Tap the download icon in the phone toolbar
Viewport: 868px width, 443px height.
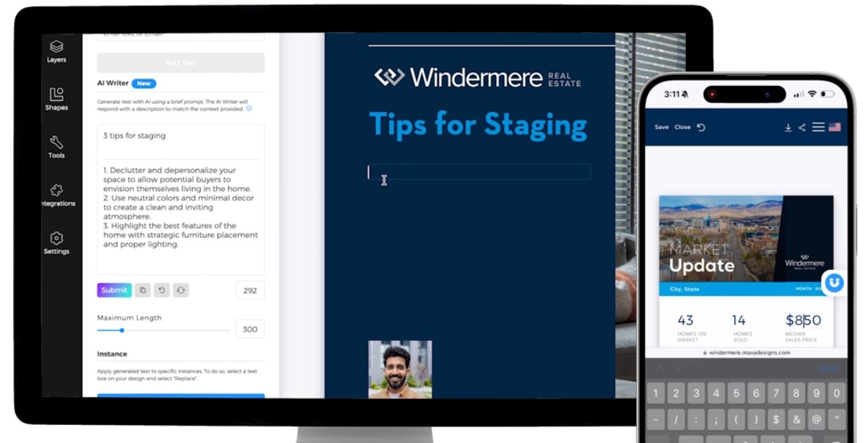789,128
